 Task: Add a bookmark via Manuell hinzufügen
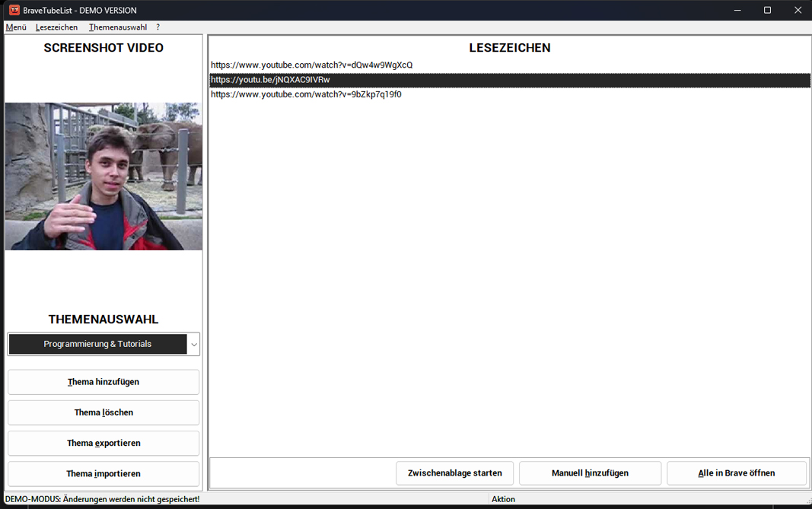pyautogui.click(x=590, y=472)
